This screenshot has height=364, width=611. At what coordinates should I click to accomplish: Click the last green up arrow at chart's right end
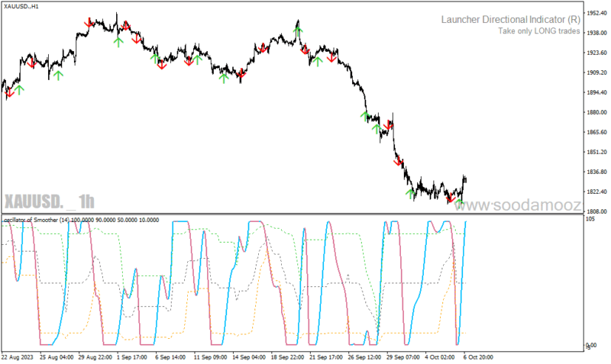tap(460, 201)
